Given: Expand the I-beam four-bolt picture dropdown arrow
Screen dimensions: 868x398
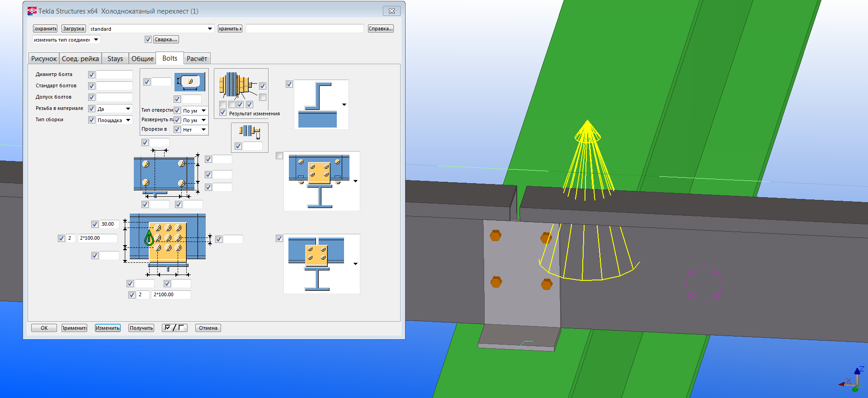Looking at the screenshot, I should point(356,264).
